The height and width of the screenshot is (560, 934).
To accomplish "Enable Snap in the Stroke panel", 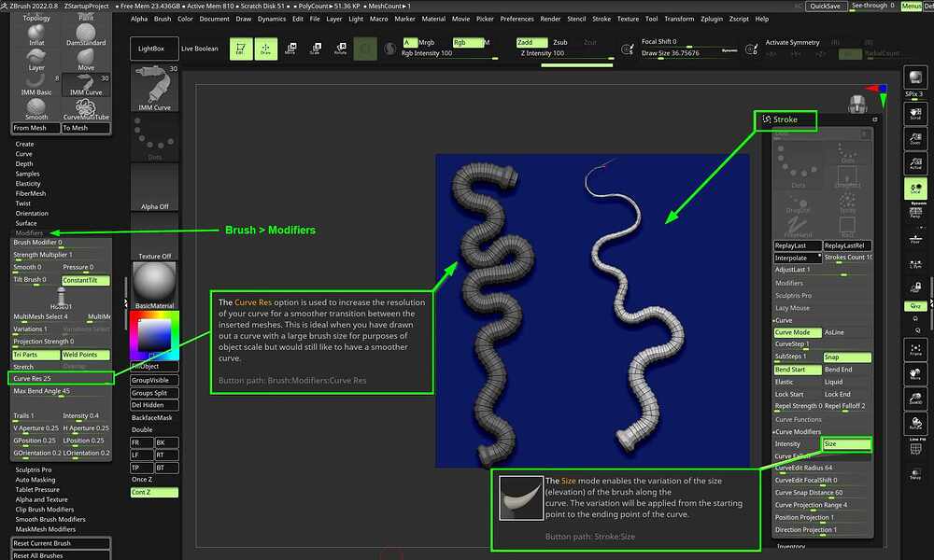I will pos(847,357).
